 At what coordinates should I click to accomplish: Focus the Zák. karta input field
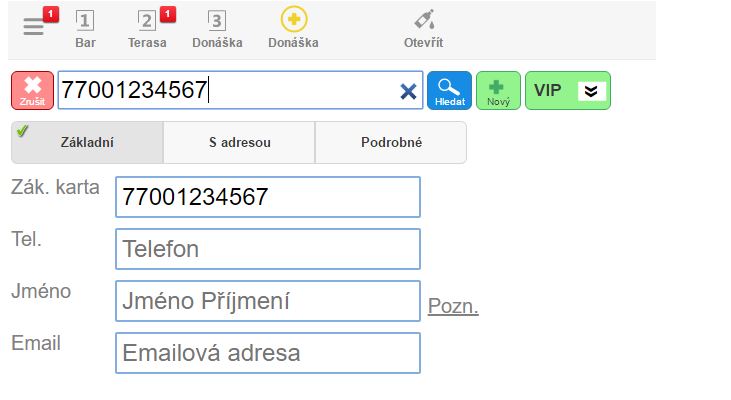point(267,197)
